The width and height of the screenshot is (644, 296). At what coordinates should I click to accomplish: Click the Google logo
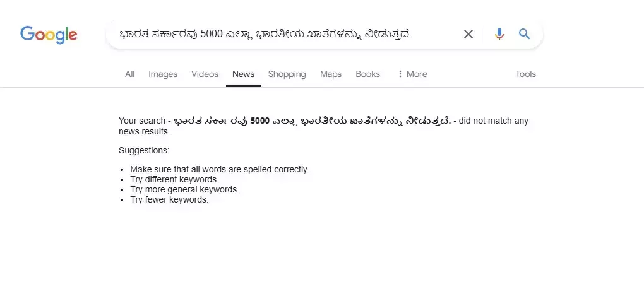[x=49, y=34]
